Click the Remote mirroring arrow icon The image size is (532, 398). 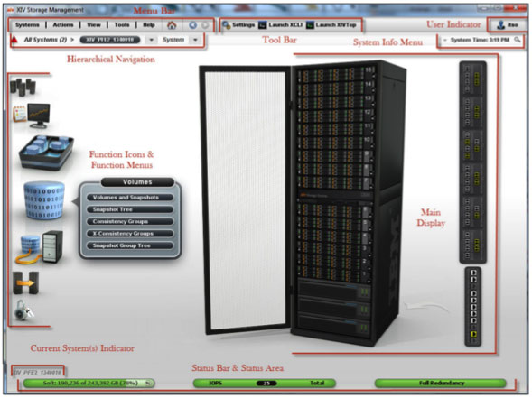pos(26,282)
